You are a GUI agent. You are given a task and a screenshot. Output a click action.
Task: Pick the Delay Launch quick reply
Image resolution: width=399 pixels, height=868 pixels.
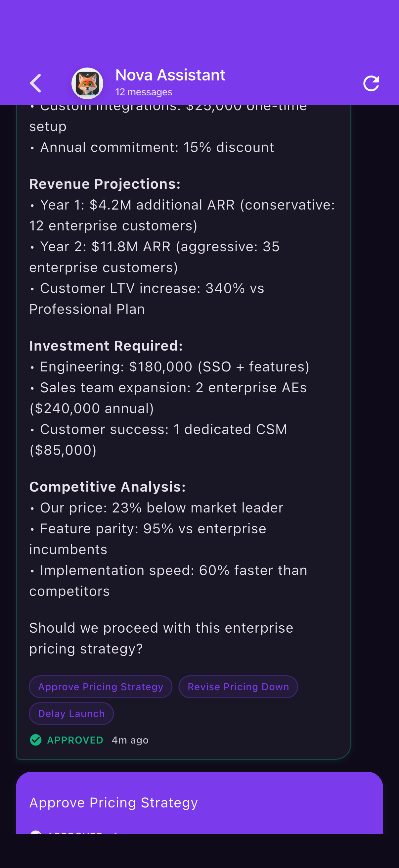[x=71, y=713]
